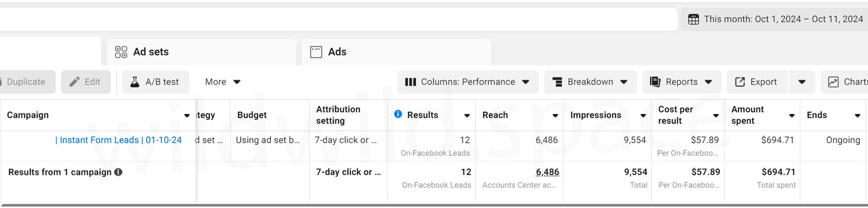Screen dimensions: 868x208
Task: Click the Ads tab window icon
Action: pyautogui.click(x=316, y=52)
